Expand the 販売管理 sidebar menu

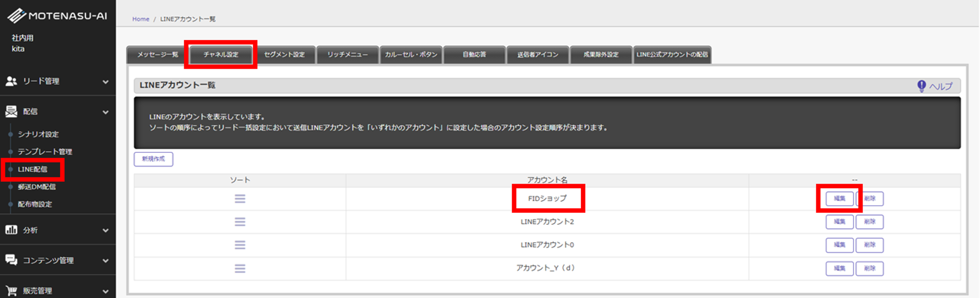point(105,291)
